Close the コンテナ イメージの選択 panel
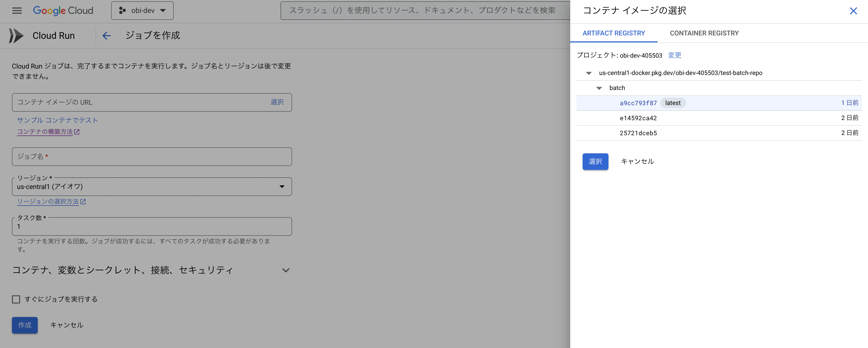 pyautogui.click(x=853, y=11)
